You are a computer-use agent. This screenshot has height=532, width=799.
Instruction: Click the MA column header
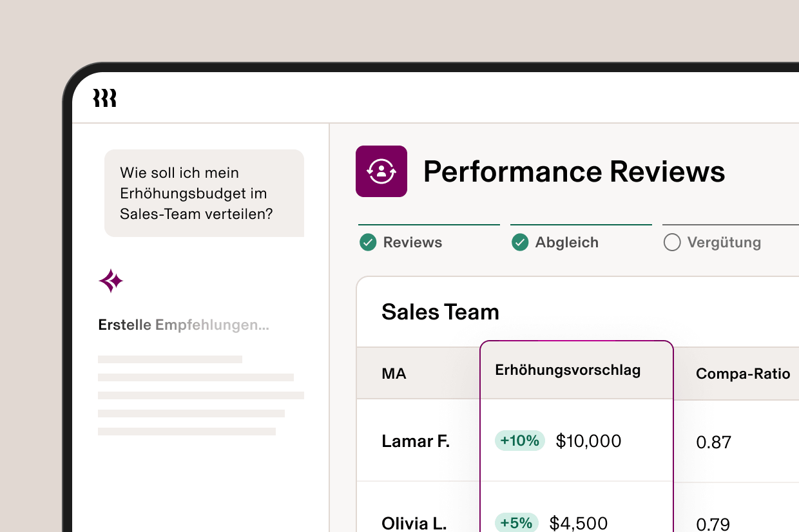(x=394, y=374)
